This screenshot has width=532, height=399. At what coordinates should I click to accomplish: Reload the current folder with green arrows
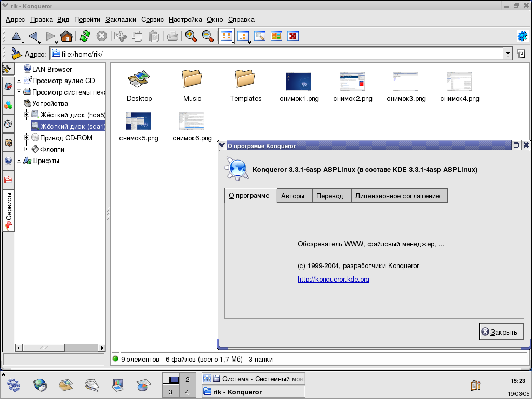click(85, 36)
